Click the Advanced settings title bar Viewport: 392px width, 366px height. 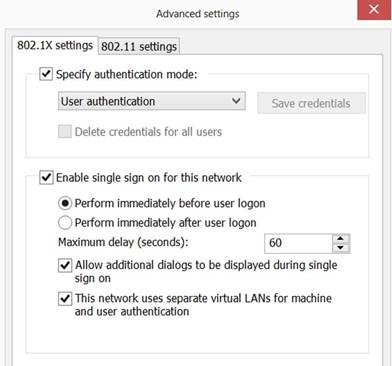point(198,14)
